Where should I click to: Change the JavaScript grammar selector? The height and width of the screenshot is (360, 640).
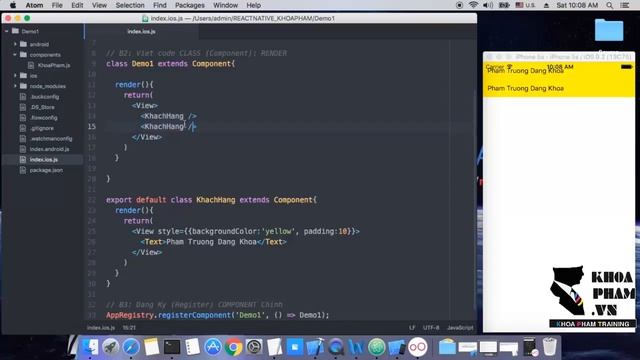460,327
